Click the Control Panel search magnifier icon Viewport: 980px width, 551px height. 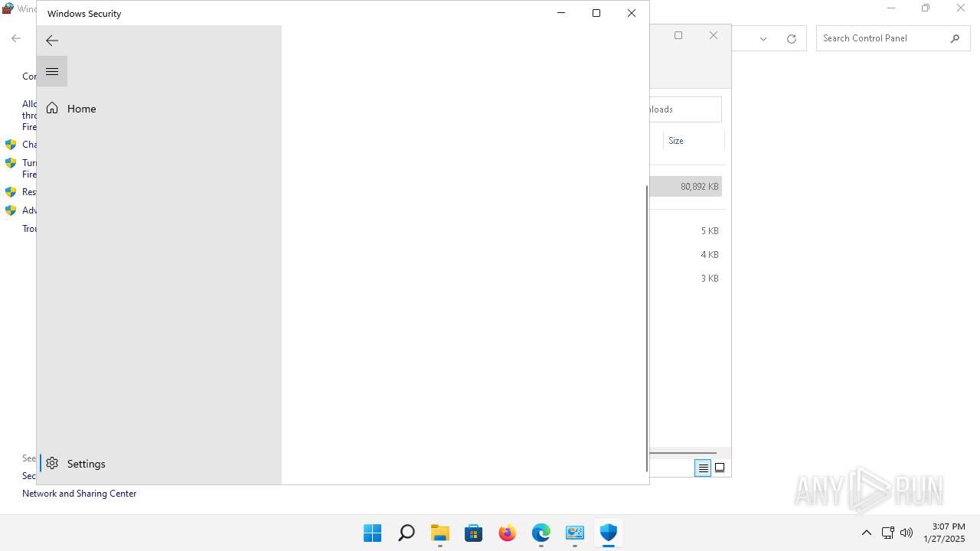click(955, 38)
